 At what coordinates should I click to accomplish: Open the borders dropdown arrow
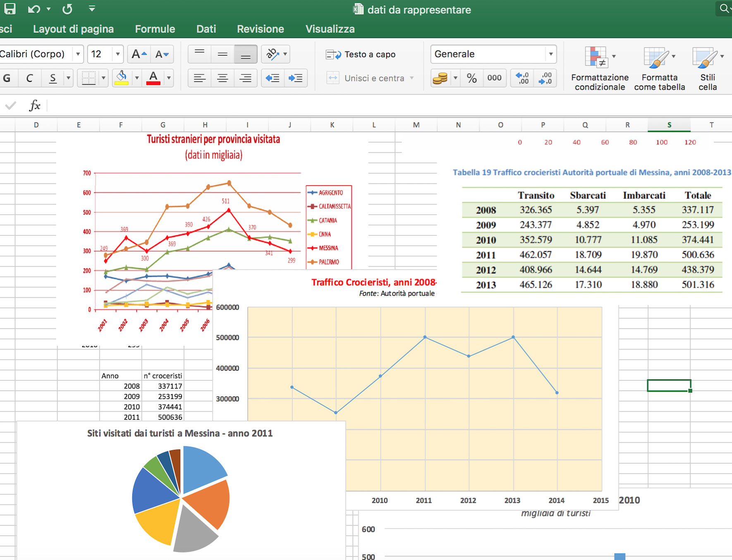pos(103,78)
